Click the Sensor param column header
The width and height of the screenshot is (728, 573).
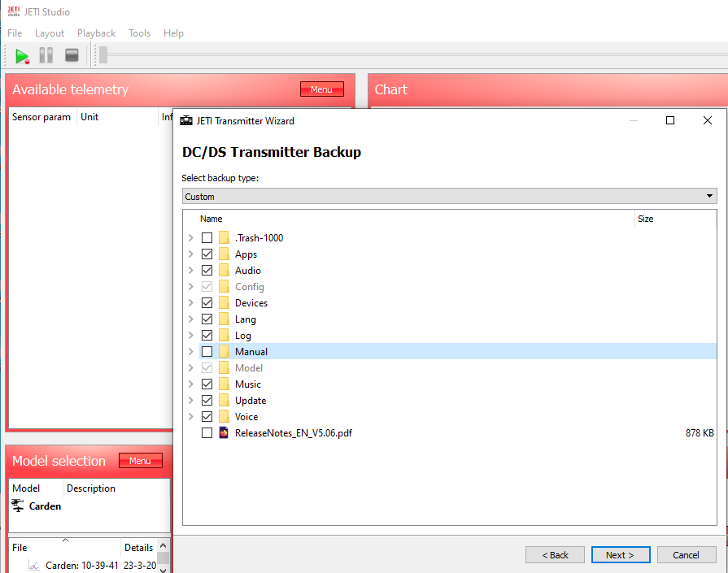tap(42, 117)
